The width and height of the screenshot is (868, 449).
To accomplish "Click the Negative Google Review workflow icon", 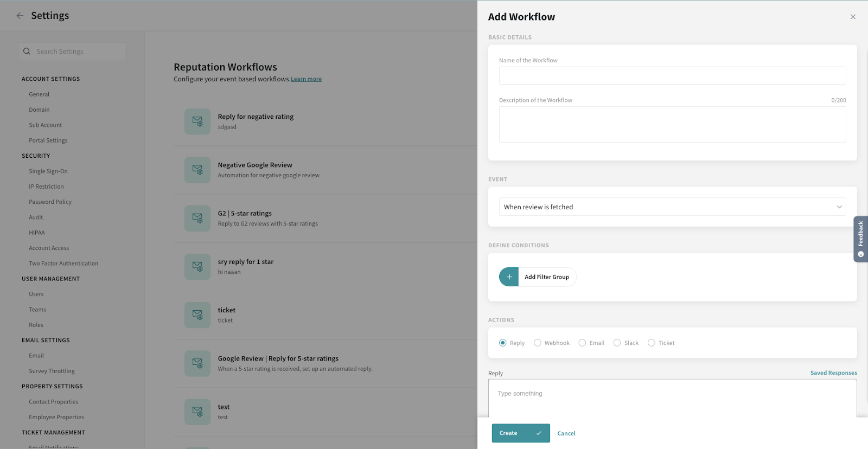I will tap(197, 170).
